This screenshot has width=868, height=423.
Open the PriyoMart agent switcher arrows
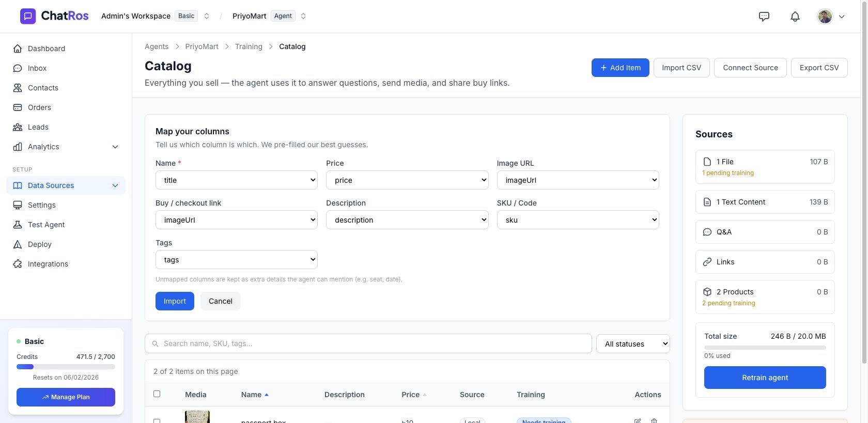point(303,16)
